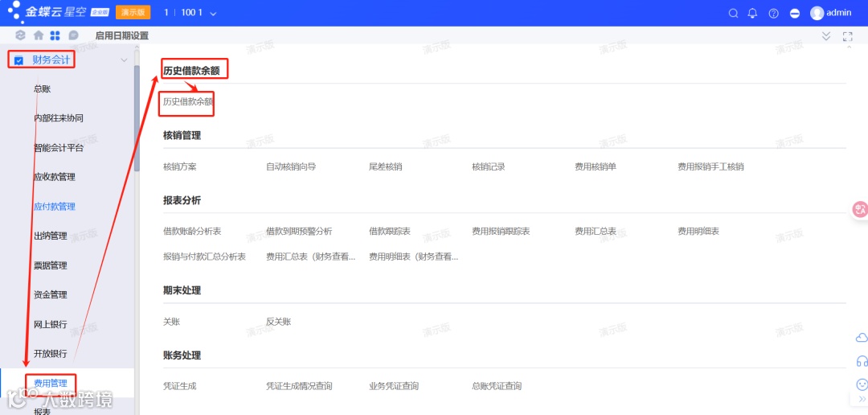
Task: Open 尾差核销 link
Action: (x=385, y=166)
